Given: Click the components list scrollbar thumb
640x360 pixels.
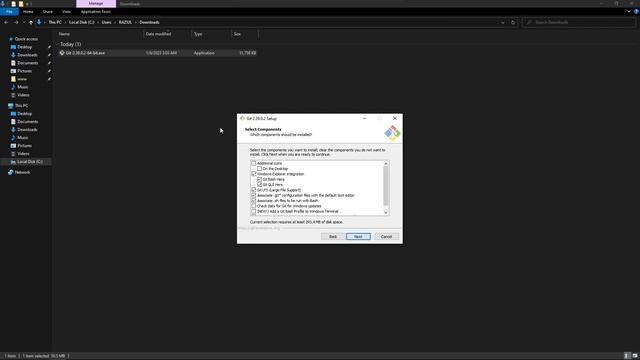Looking at the screenshot, I should pos(386,186).
